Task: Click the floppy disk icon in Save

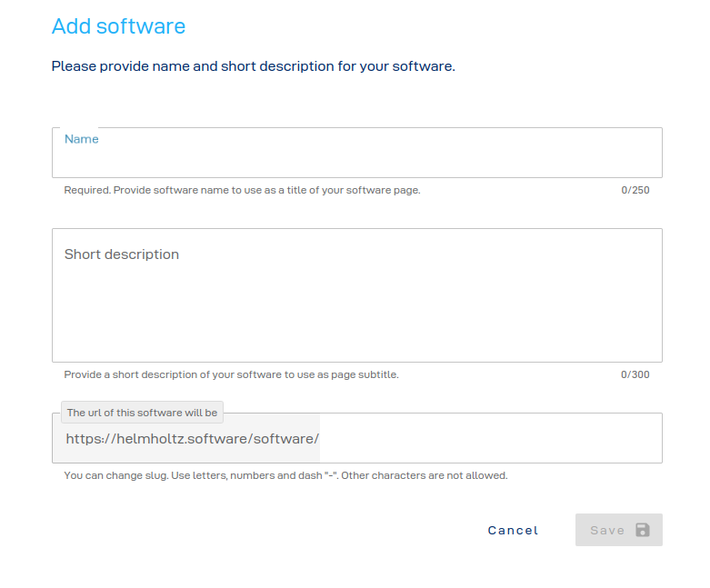Action: (642, 530)
